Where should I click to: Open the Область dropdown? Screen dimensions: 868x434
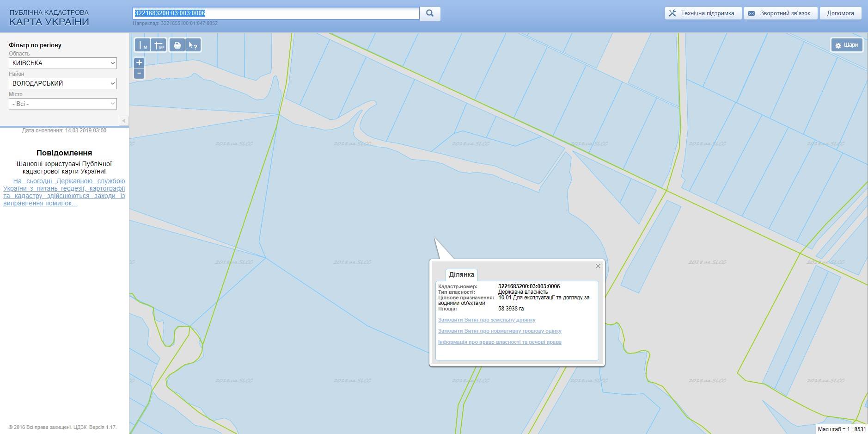click(x=63, y=63)
